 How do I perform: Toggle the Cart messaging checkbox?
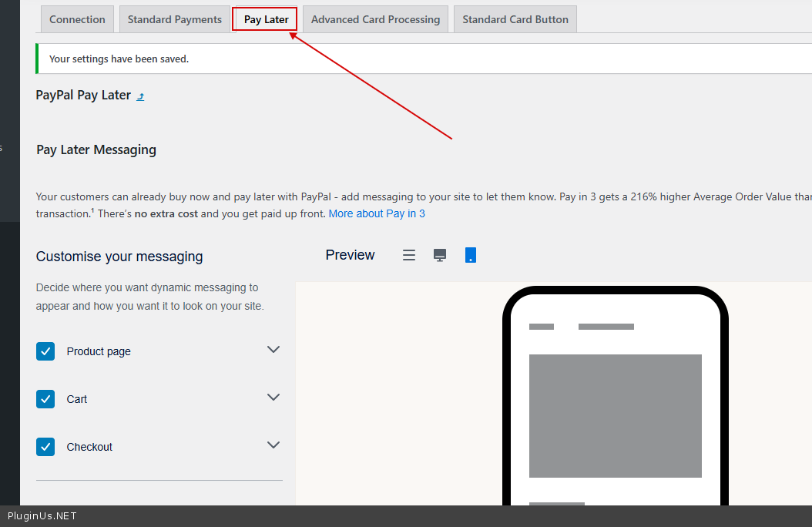[x=45, y=399]
